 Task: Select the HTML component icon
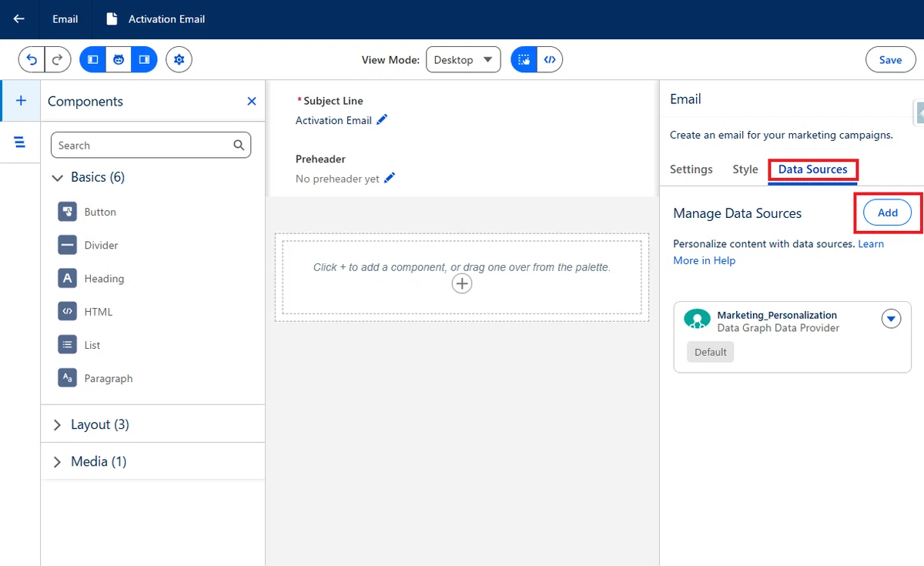coord(68,311)
